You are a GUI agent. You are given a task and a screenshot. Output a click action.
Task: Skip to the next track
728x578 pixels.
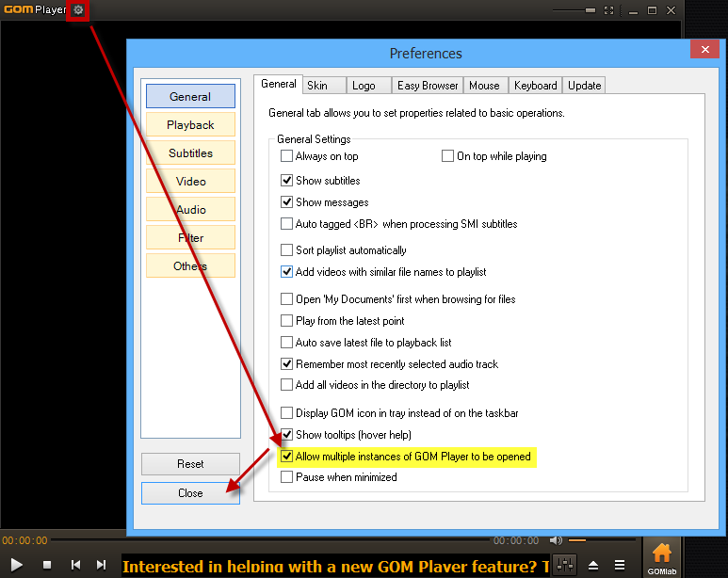click(x=101, y=565)
